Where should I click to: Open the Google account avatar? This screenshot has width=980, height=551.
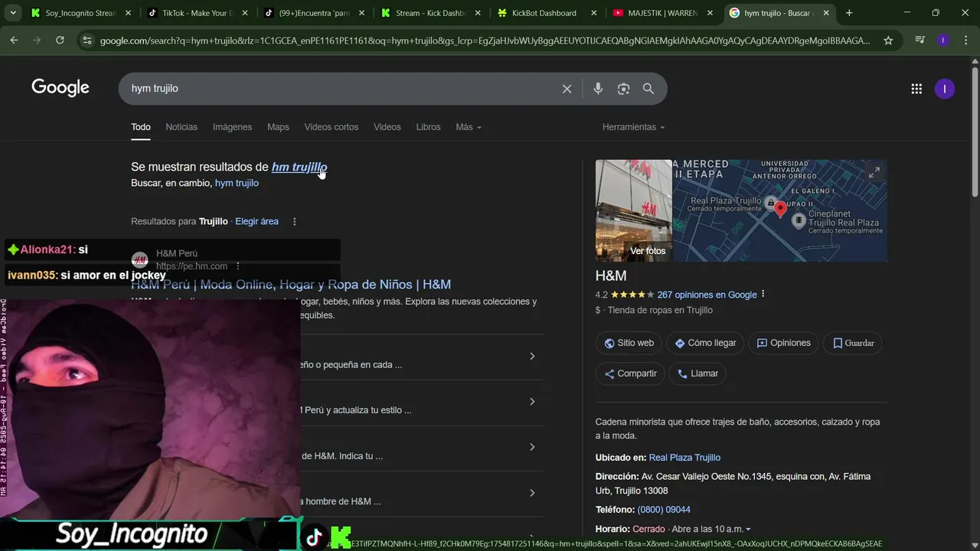tap(944, 89)
